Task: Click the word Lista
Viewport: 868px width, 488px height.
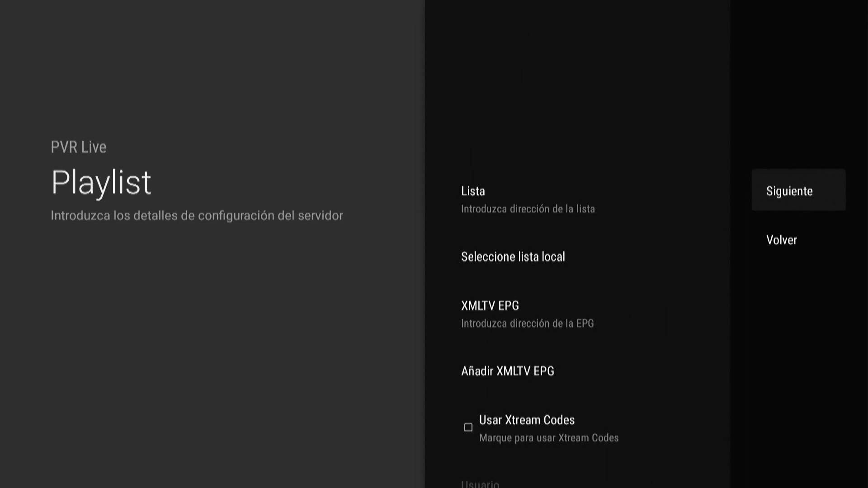Action: pyautogui.click(x=473, y=191)
